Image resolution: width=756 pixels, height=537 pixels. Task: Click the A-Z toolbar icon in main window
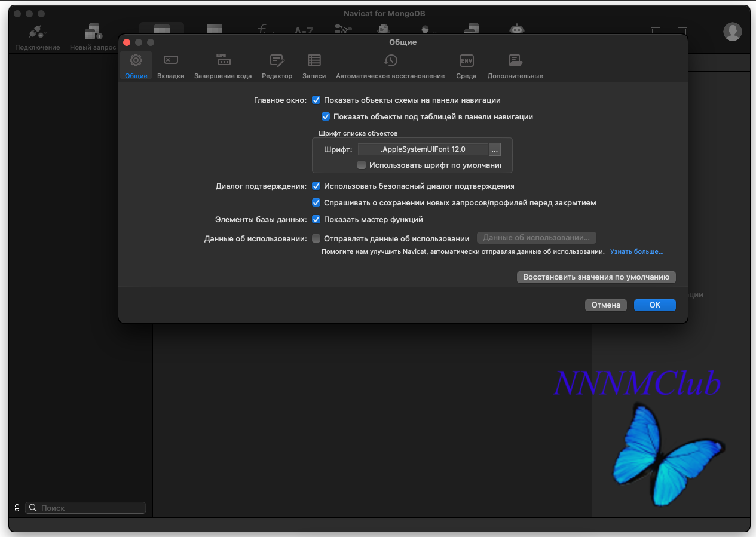click(304, 30)
